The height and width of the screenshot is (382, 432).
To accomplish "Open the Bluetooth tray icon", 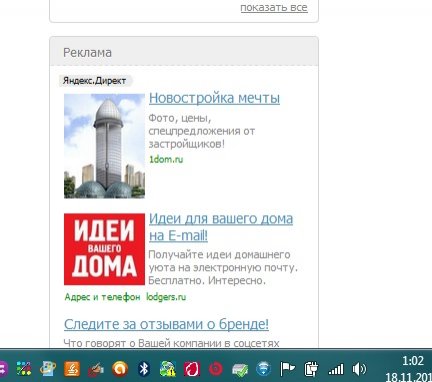I will [144, 369].
